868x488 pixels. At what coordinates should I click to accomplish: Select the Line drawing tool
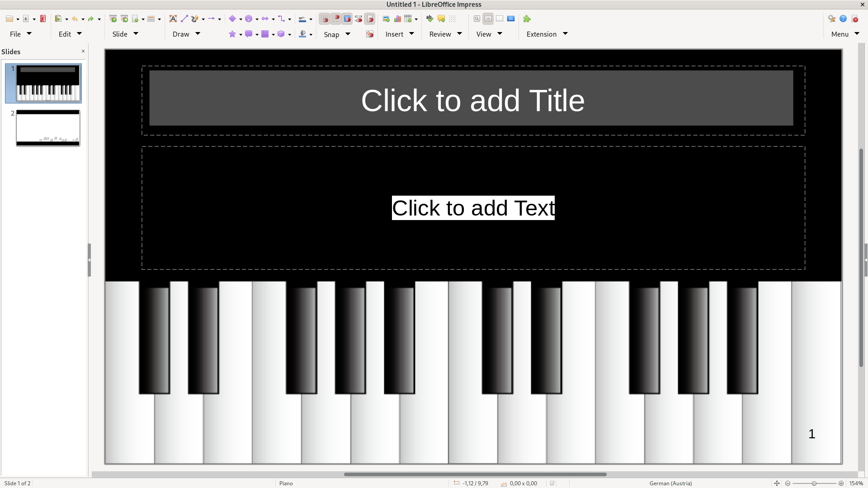pos(184,19)
